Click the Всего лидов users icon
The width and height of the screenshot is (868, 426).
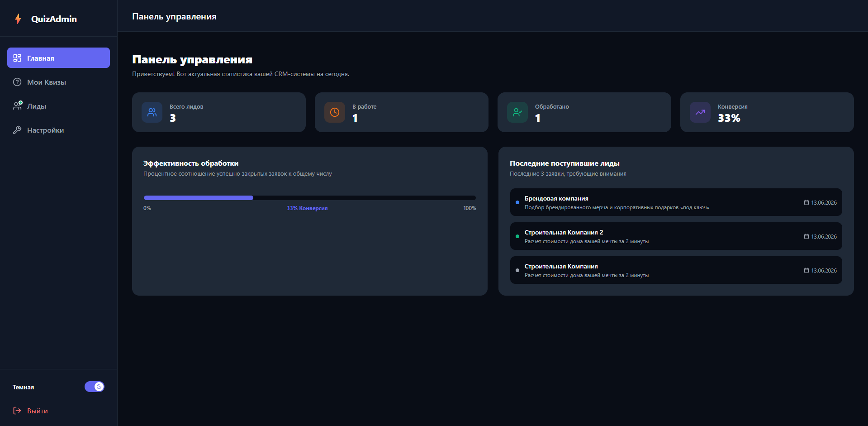(x=152, y=112)
